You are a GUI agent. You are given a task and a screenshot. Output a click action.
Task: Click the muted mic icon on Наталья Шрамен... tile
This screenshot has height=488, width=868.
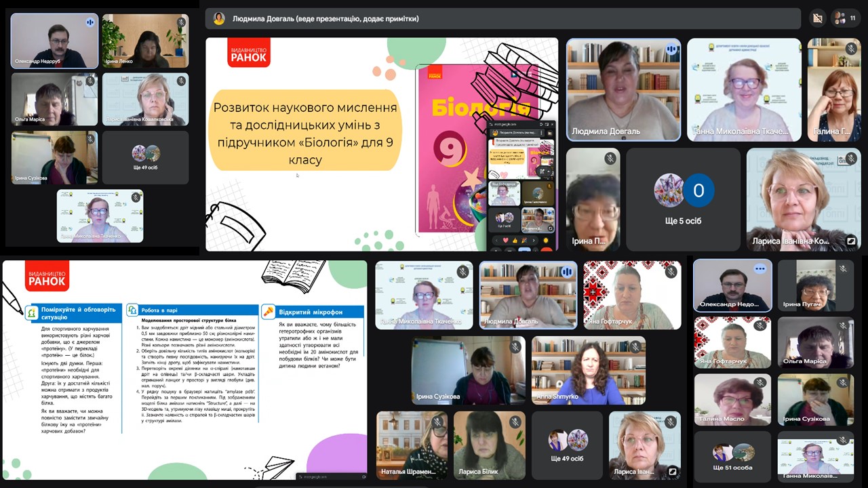[439, 422]
